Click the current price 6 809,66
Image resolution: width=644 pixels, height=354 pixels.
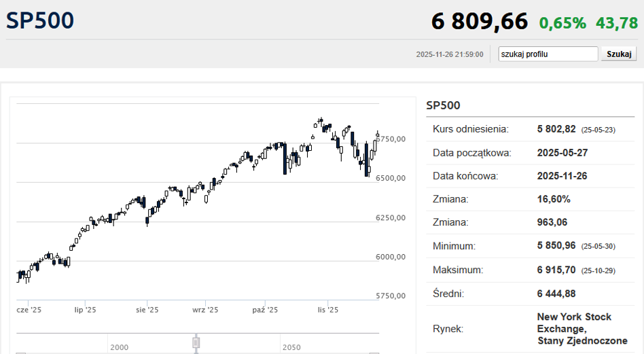(x=479, y=22)
